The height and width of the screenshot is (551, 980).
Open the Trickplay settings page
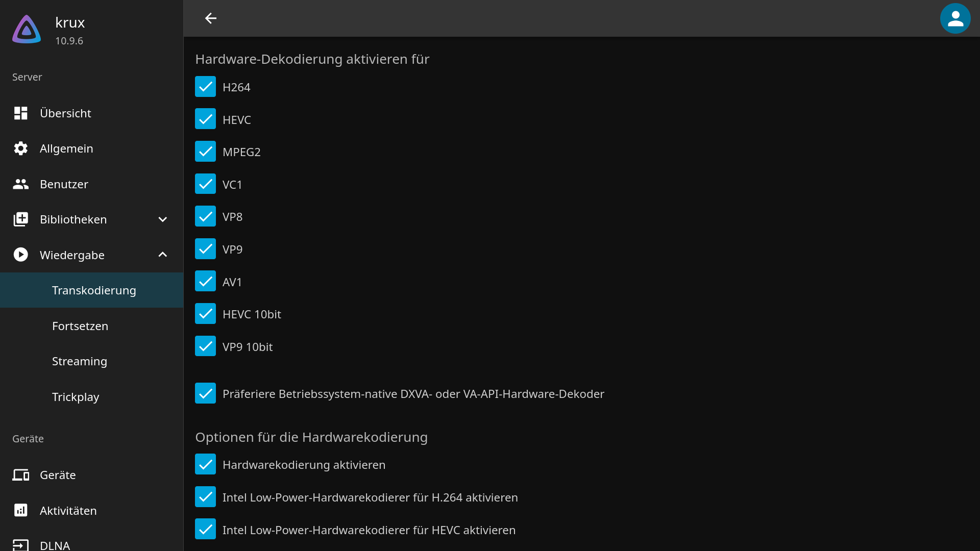(76, 396)
